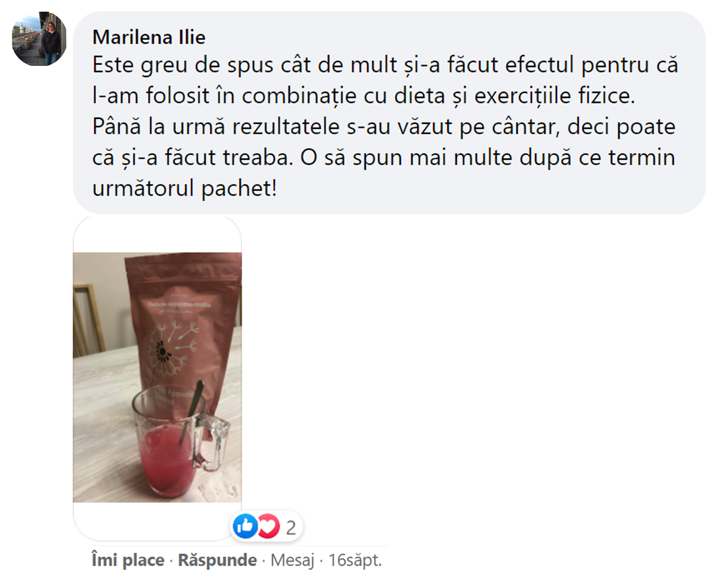This screenshot has width=728, height=579.
Task: Click the words 'următorul pachet!' in comment
Action: tap(185, 188)
